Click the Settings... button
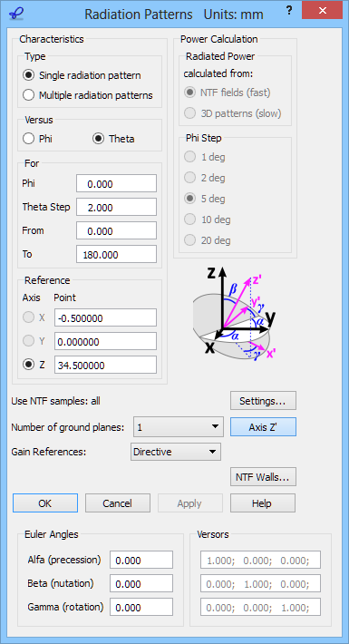The width and height of the screenshot is (349, 644). [x=263, y=401]
